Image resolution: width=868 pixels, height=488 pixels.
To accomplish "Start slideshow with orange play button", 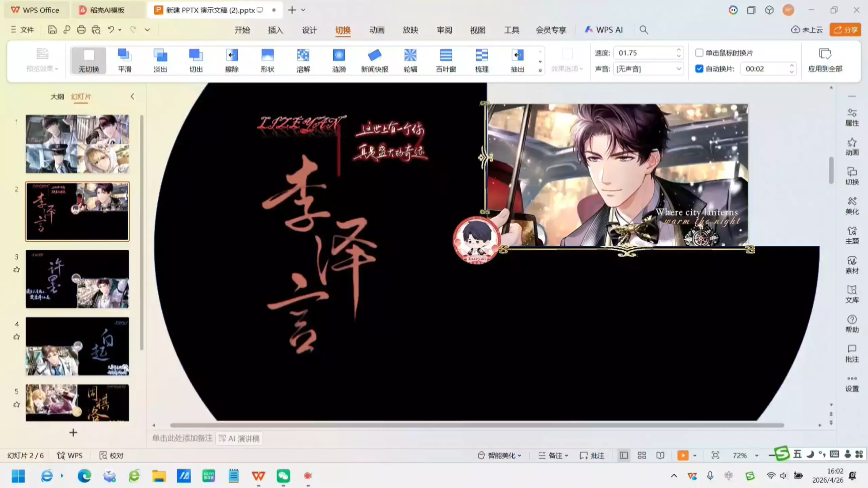I will [x=683, y=455].
